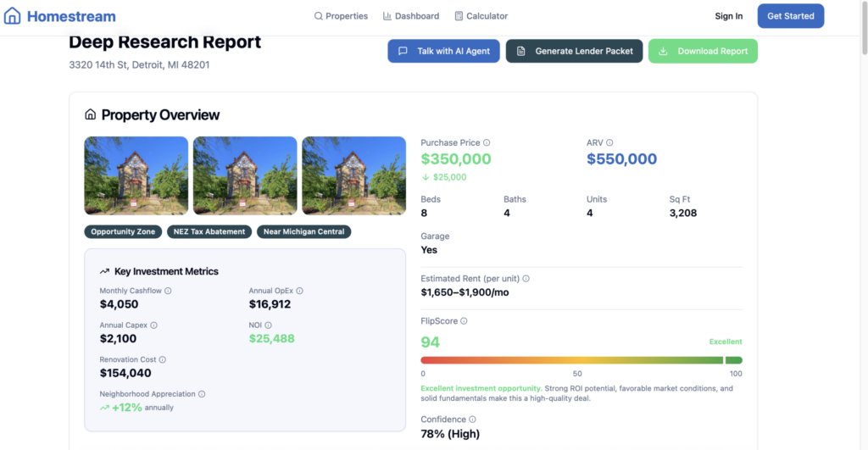Screen dimensions: 868x450
Task: Open the first property photo thumbnail
Action: tap(136, 175)
